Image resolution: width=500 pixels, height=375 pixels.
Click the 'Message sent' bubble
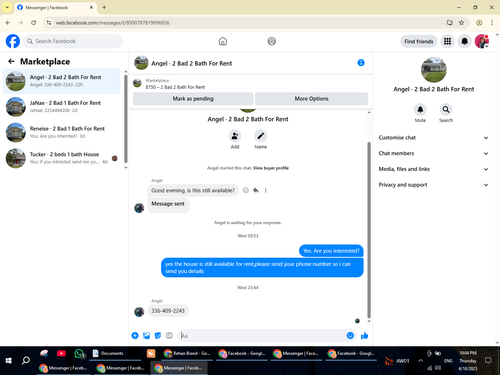(168, 204)
